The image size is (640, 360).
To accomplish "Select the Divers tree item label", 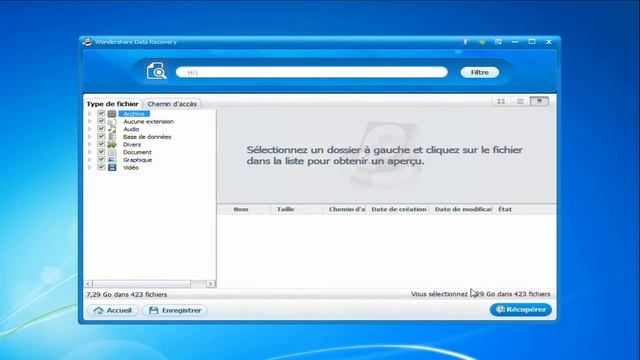I will coord(132,144).
